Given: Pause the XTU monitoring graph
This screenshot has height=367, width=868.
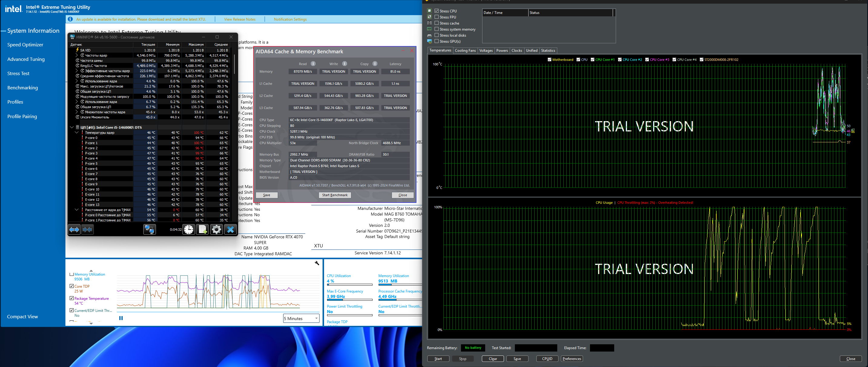Looking at the screenshot, I should tap(121, 318).
